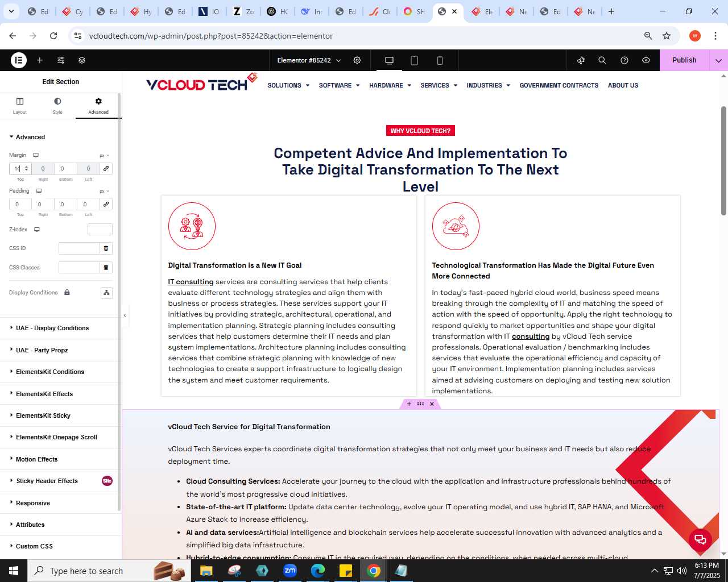
Task: Switch to the Style tab
Action: pyautogui.click(x=57, y=105)
